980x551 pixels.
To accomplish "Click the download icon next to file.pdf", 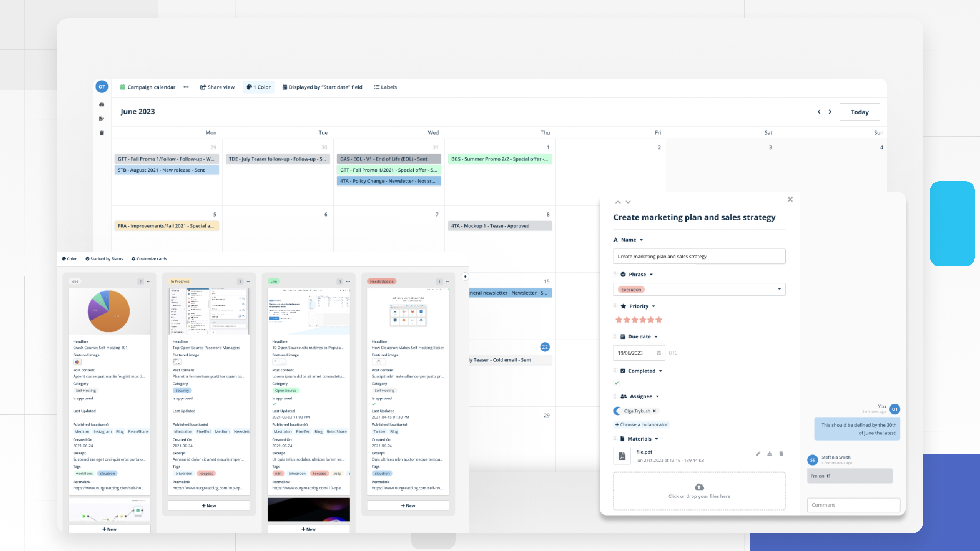I will point(770,454).
